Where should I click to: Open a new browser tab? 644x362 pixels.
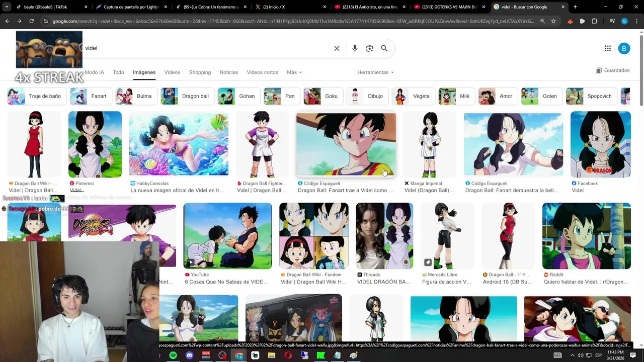coord(575,7)
